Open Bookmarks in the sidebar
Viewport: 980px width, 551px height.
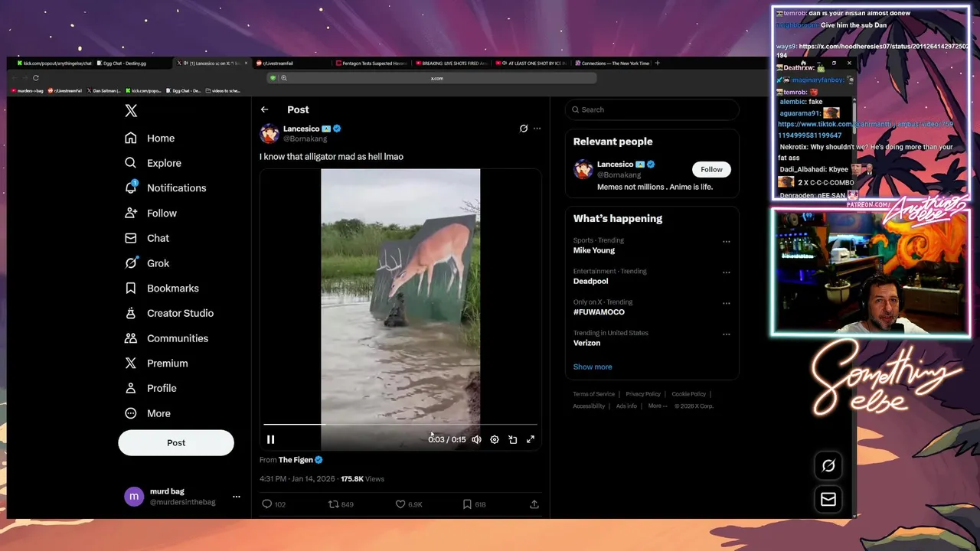point(162,289)
